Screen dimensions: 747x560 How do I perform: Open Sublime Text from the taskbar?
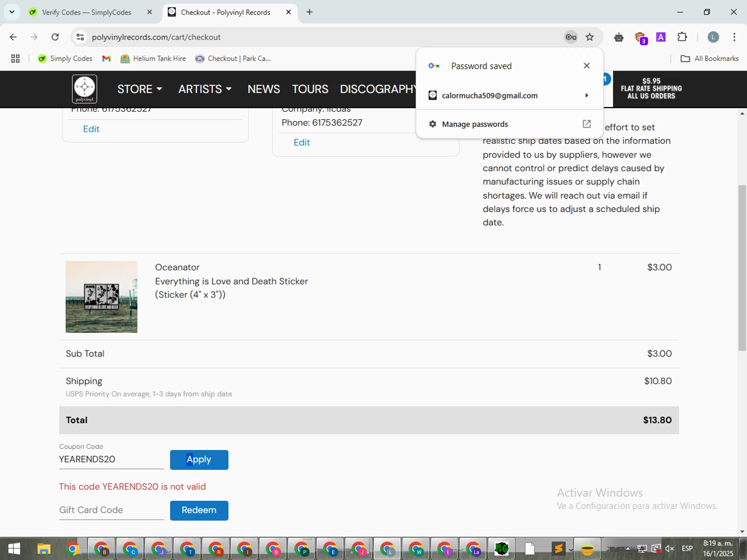559,549
